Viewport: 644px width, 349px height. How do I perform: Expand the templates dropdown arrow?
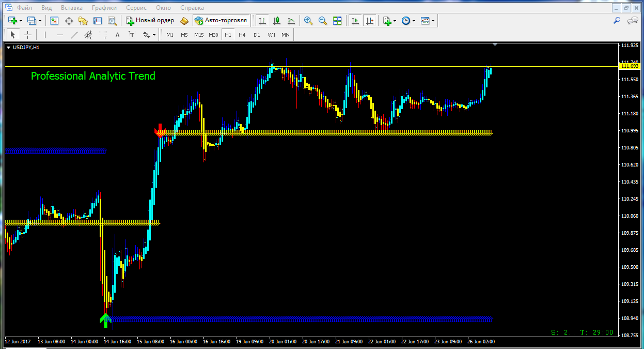pyautogui.click(x=433, y=21)
